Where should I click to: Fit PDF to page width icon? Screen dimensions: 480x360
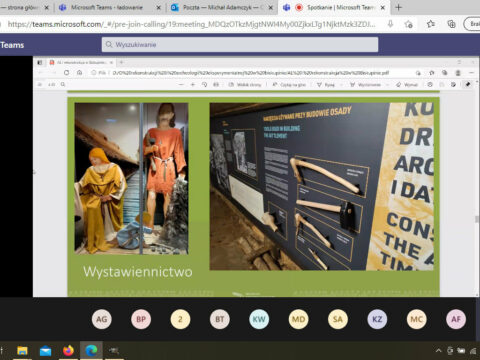pos(216,85)
